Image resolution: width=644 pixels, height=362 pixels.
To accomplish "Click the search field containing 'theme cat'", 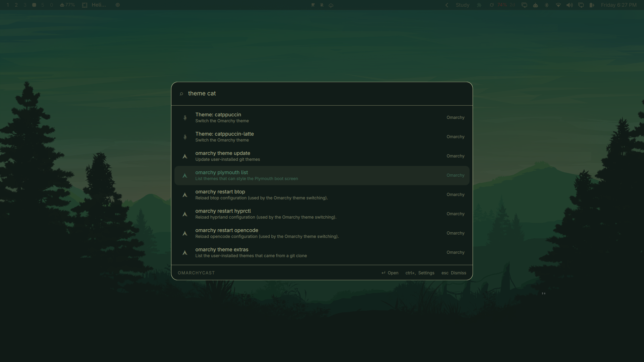I will 322,94.
